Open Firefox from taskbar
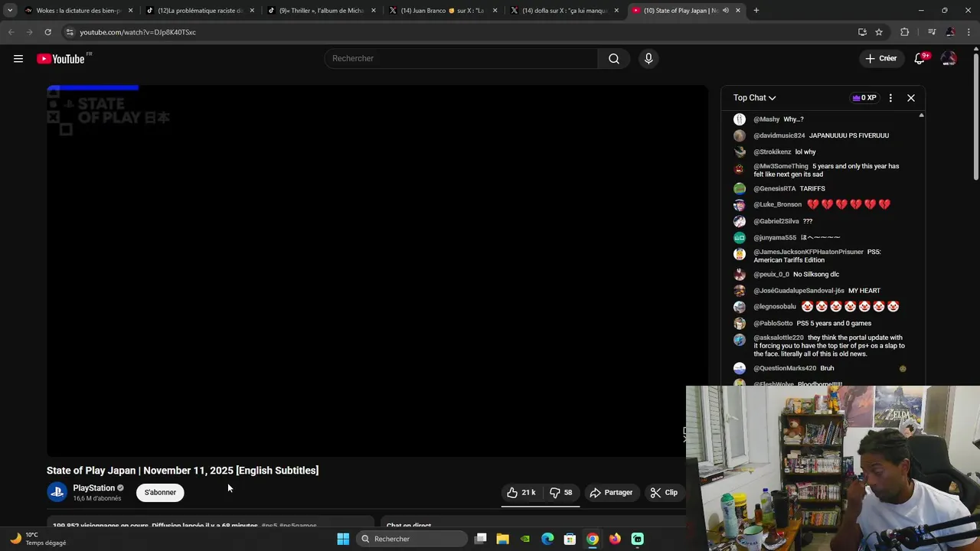Image resolution: width=980 pixels, height=551 pixels. coord(615,539)
